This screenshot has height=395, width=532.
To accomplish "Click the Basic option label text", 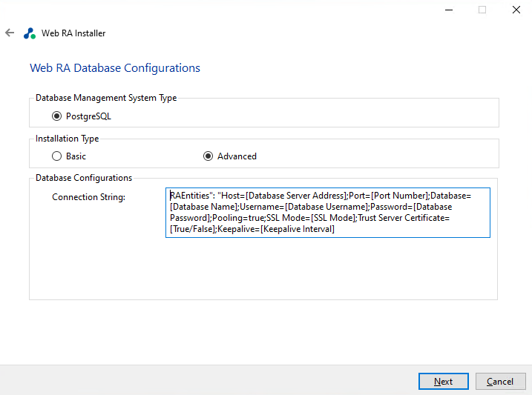I will coord(76,156).
